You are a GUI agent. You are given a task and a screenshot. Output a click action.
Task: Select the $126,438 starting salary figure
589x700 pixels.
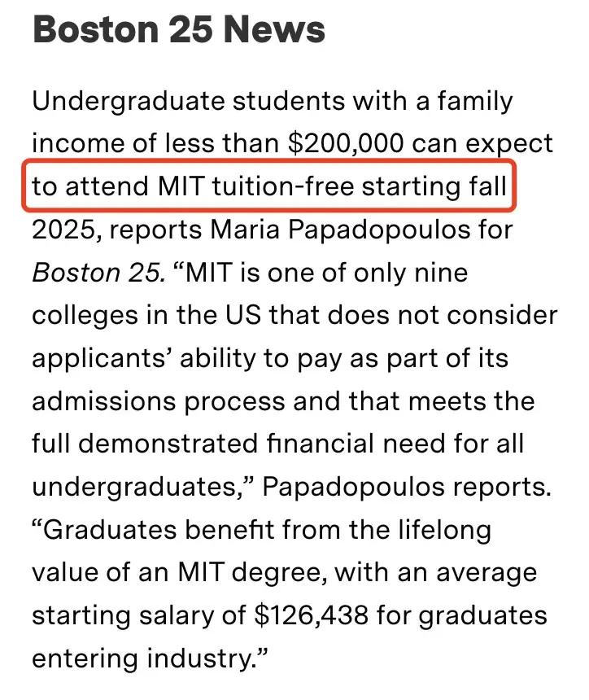click(312, 615)
